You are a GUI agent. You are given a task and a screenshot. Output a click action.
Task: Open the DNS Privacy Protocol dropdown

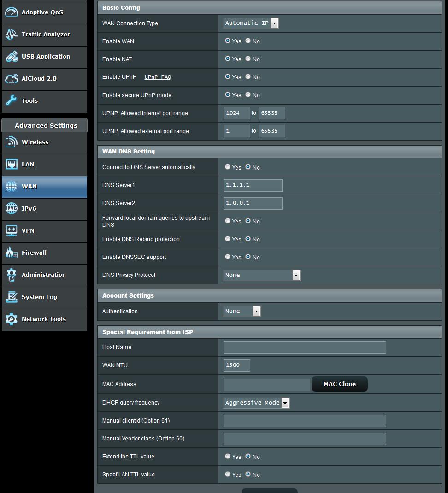point(262,275)
